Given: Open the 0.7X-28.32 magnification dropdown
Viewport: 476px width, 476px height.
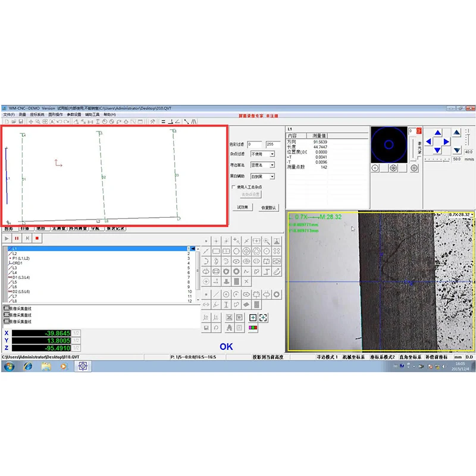Looking at the screenshot, I should (473, 214).
